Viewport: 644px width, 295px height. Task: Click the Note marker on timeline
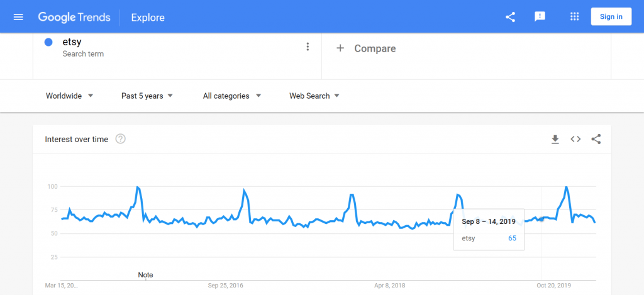[x=145, y=275]
